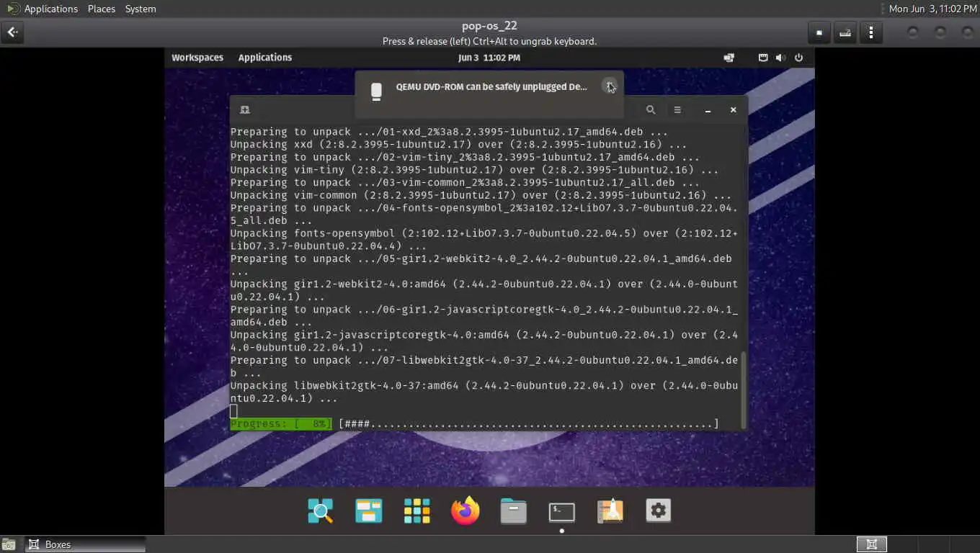The width and height of the screenshot is (980, 553).
Task: Open the Workspaces overview dock icon
Action: pyautogui.click(x=369, y=511)
